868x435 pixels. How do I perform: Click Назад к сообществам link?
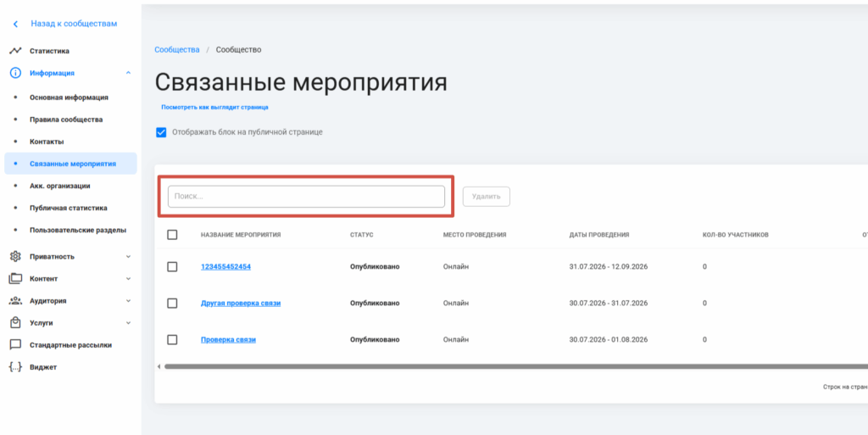pyautogui.click(x=74, y=24)
